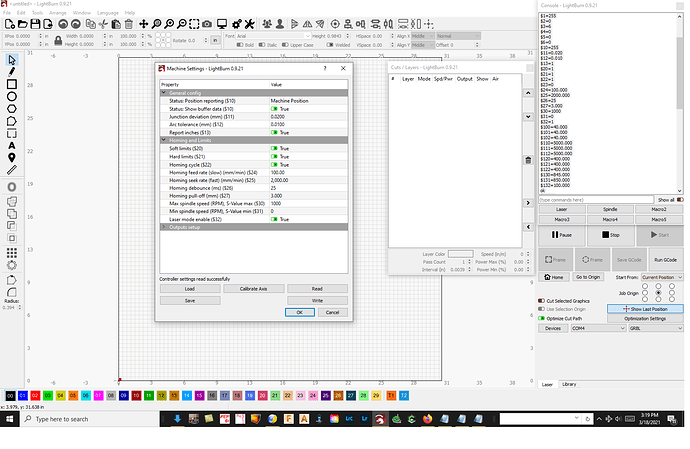Collapse the Homing and Limits section
This screenshot has width=690, height=449.
click(x=164, y=140)
